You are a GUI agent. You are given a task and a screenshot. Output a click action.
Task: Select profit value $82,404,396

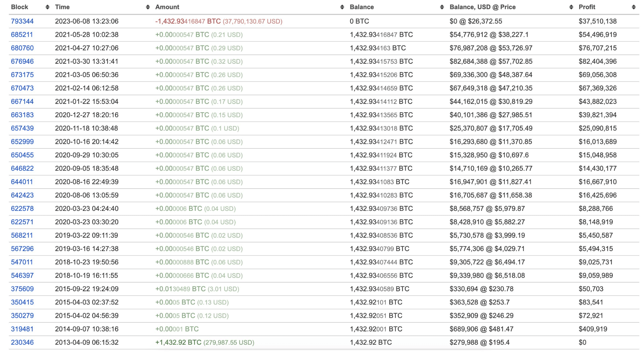598,61
